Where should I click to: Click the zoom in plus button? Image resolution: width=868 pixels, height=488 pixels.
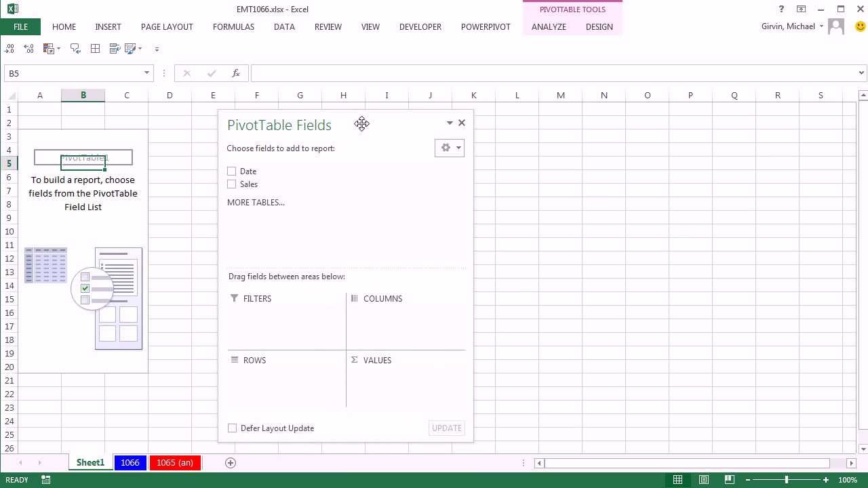(825, 480)
